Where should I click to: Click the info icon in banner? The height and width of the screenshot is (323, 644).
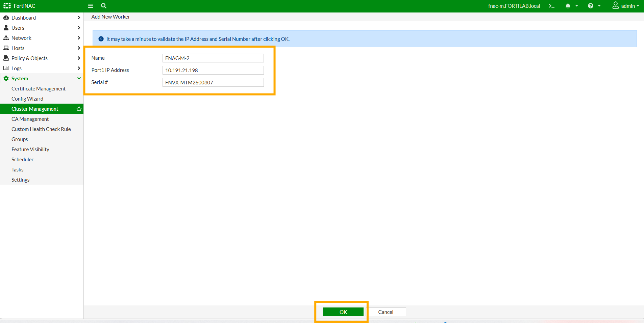[x=101, y=39]
